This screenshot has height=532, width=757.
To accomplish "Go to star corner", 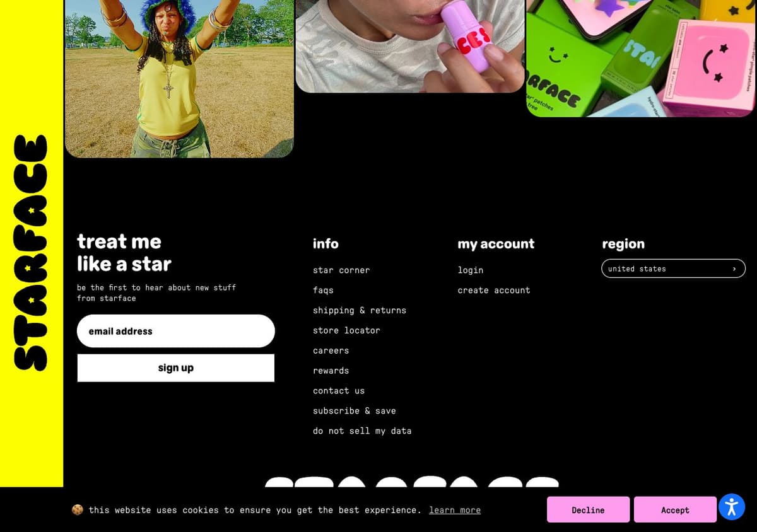I will click(x=341, y=270).
